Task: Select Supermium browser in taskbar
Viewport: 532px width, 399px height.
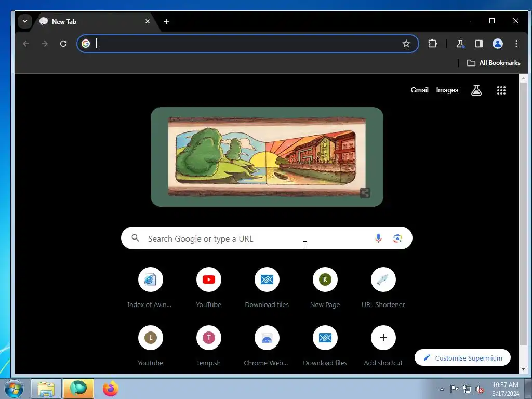Action: 78,389
